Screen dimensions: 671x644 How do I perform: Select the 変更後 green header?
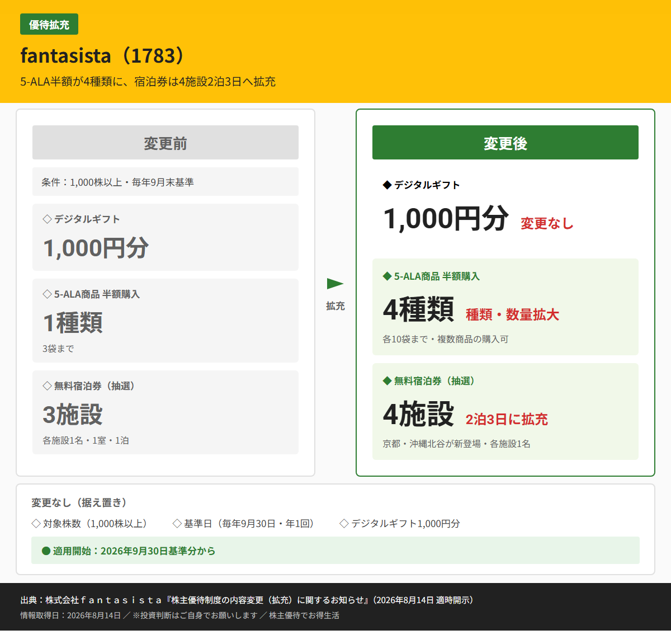(x=505, y=143)
